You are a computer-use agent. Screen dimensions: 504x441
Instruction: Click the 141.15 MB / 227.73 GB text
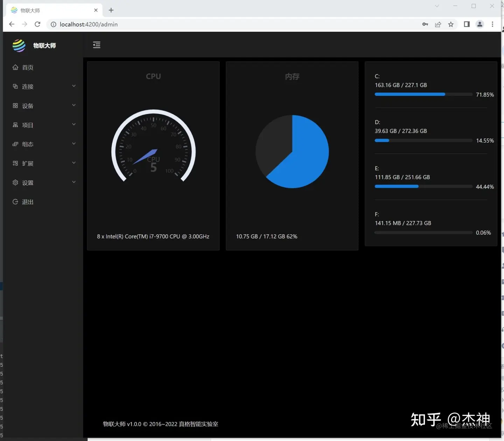[x=403, y=223]
